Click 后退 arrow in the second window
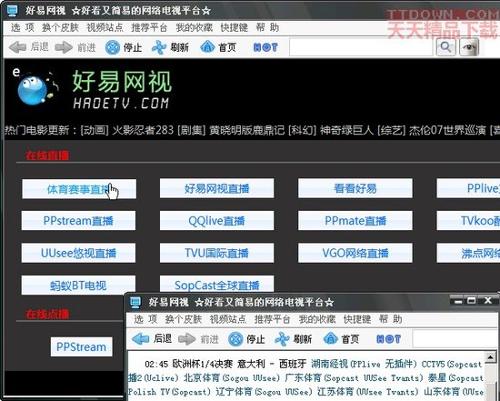 [x=141, y=339]
